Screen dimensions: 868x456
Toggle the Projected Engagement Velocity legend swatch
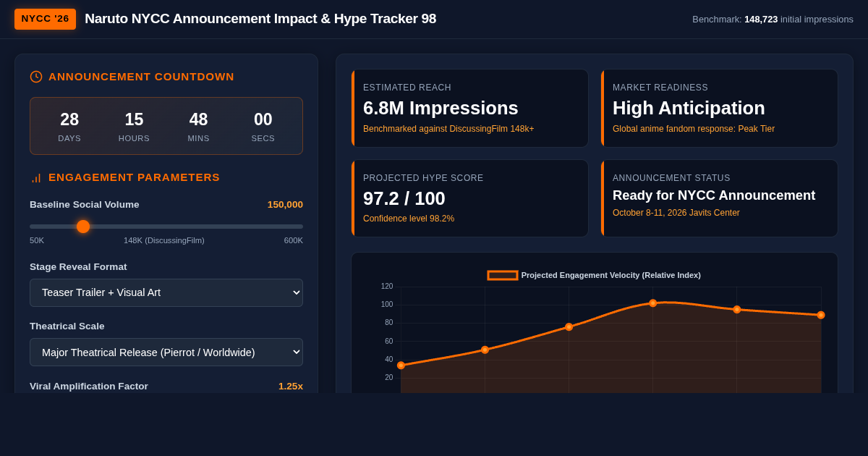(x=503, y=275)
